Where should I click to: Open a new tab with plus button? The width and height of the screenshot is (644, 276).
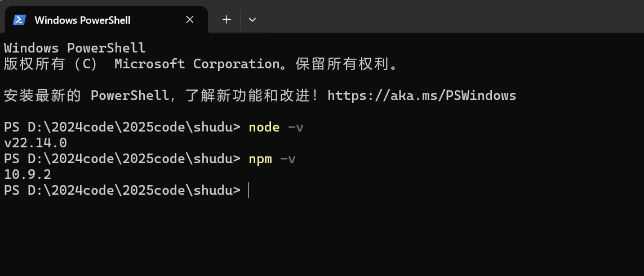(226, 20)
